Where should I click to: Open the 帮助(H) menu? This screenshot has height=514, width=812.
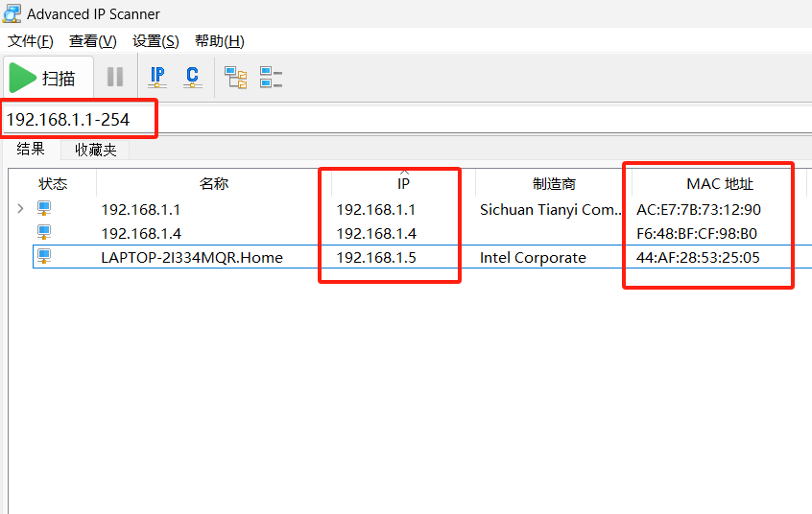click(220, 41)
